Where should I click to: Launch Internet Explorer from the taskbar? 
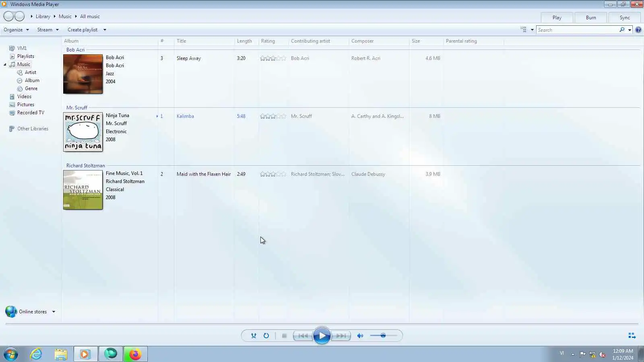[36, 354]
